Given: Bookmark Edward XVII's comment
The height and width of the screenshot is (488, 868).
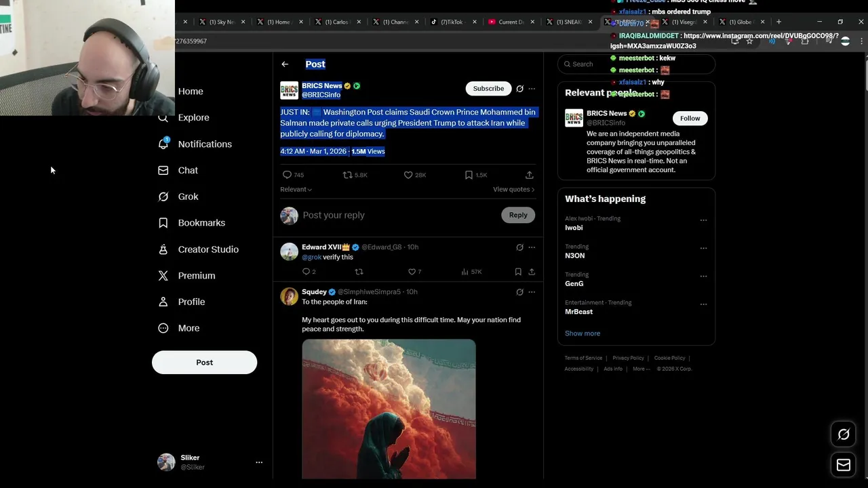Looking at the screenshot, I should tap(518, 272).
